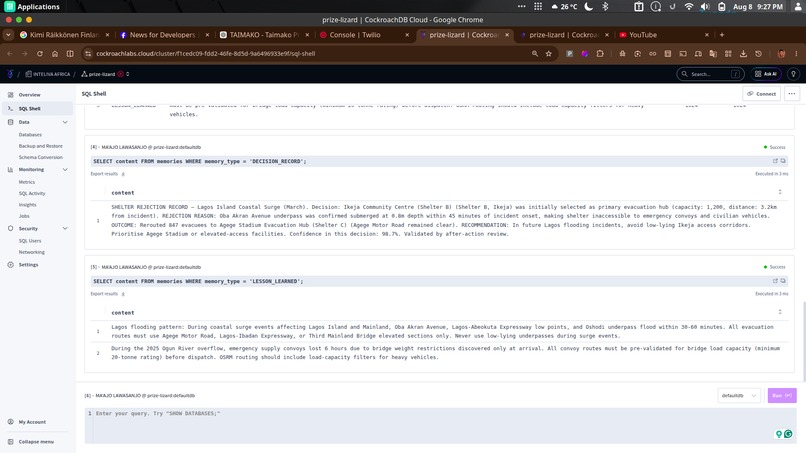Open cluster Settings in sidebar

(28, 265)
